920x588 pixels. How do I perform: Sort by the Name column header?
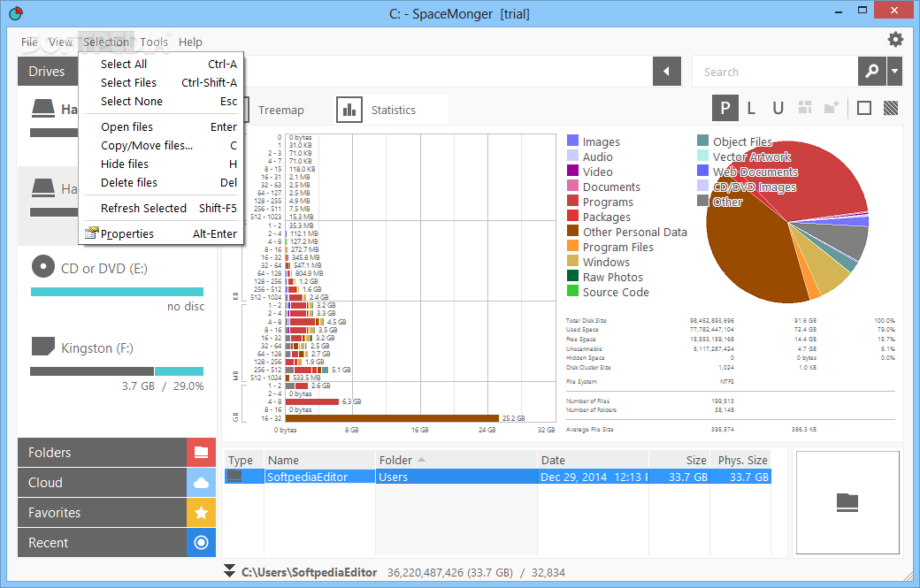tap(319, 460)
